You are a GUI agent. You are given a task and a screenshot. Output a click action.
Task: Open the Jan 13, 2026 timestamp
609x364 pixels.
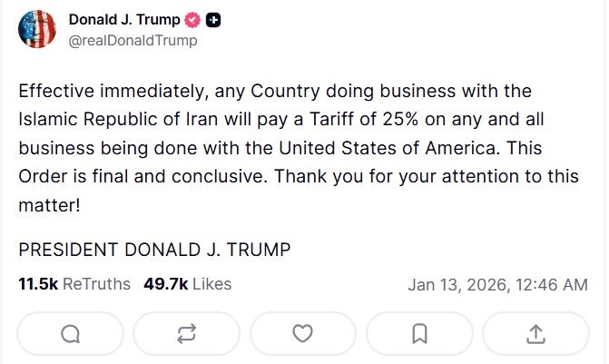point(497,285)
